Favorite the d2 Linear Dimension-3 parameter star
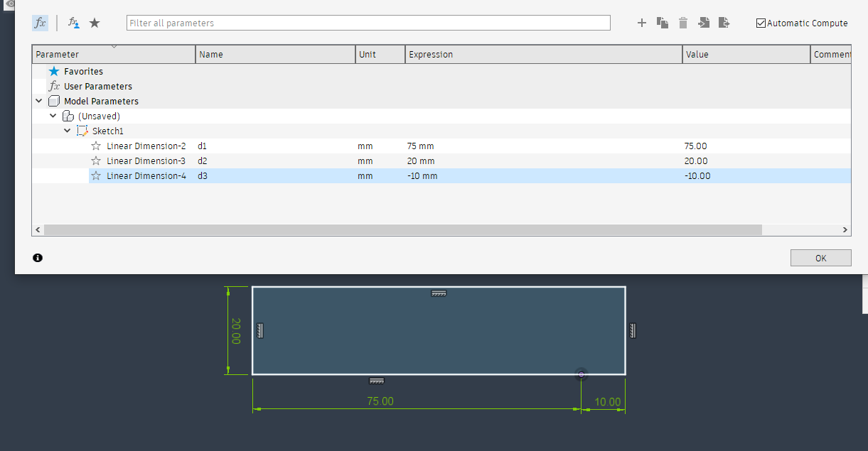 pos(96,161)
